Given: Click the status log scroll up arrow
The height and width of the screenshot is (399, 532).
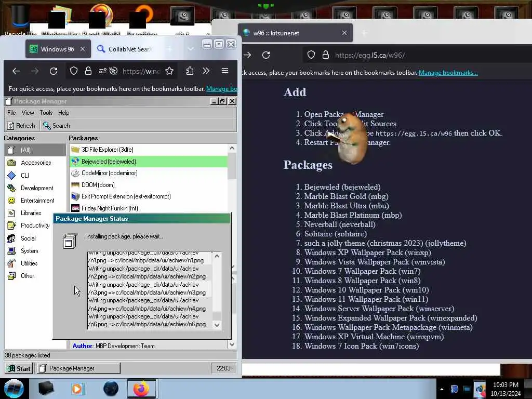Looking at the screenshot, I should [217, 256].
